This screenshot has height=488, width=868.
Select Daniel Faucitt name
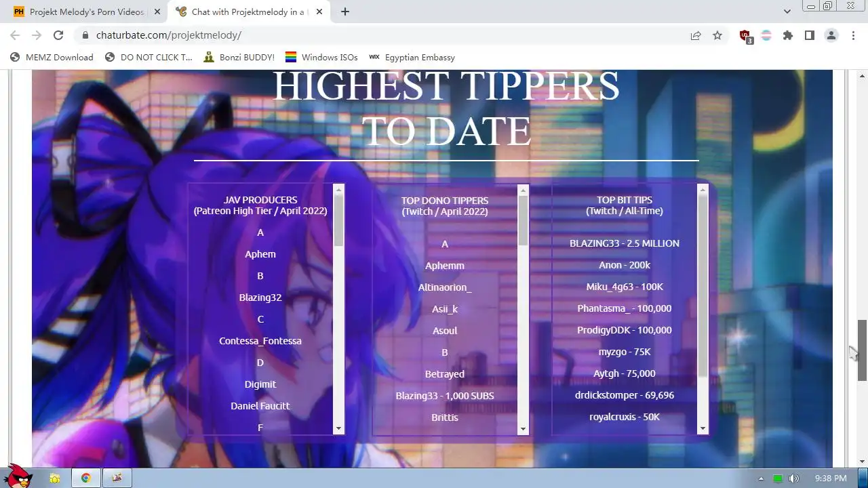point(260,406)
